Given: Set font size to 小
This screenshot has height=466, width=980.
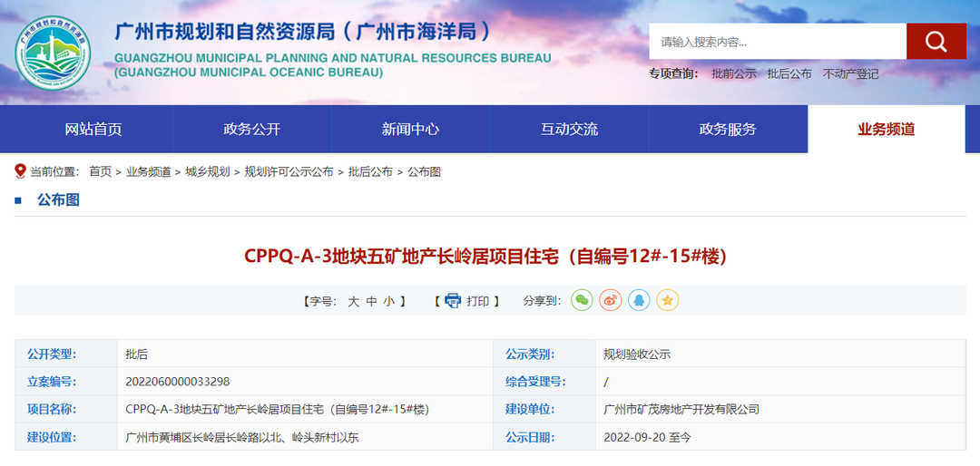Looking at the screenshot, I should (388, 301).
